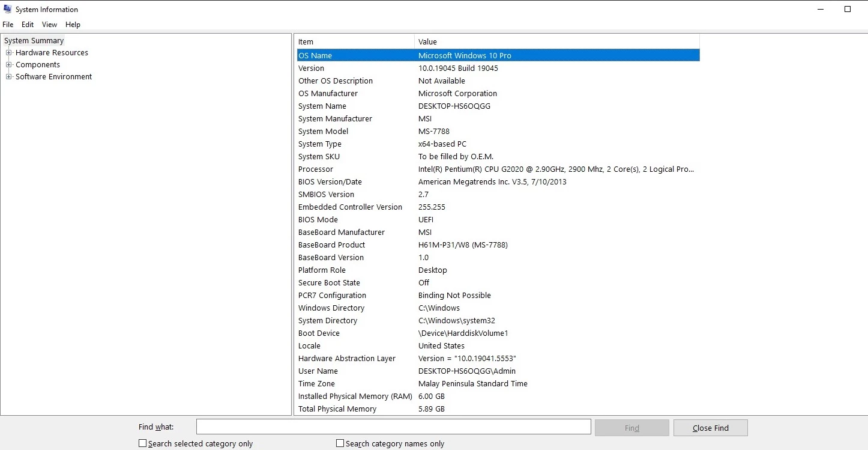Click the Binding Not Possible value
868x450 pixels.
454,295
